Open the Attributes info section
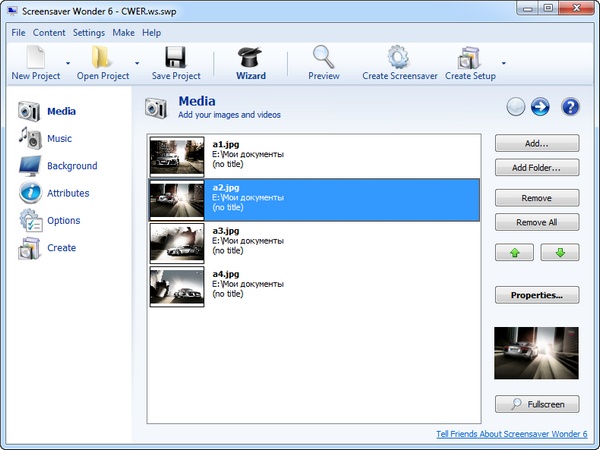This screenshot has width=600, height=450. tap(67, 193)
